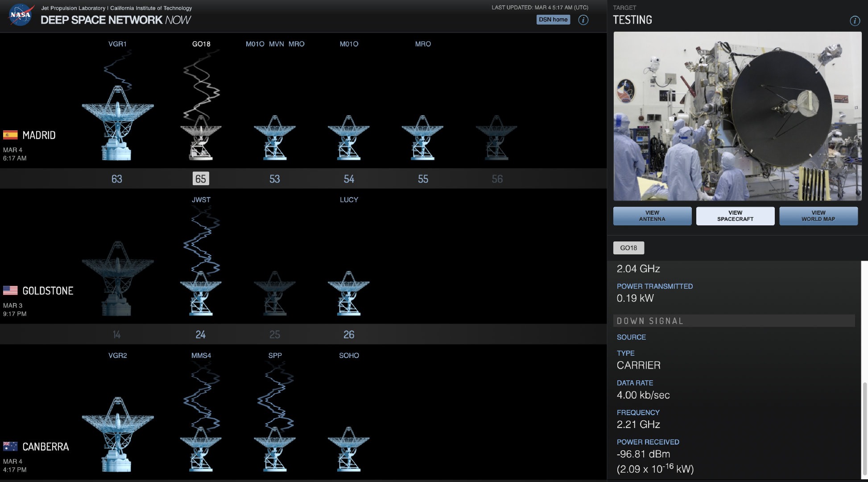Click the GOLDSTONE station name
Viewport: 868px width, 482px height.
pos(48,291)
